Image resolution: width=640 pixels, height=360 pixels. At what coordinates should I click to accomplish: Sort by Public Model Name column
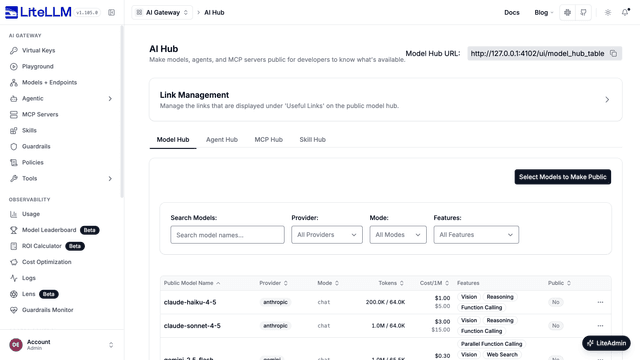coord(192,283)
